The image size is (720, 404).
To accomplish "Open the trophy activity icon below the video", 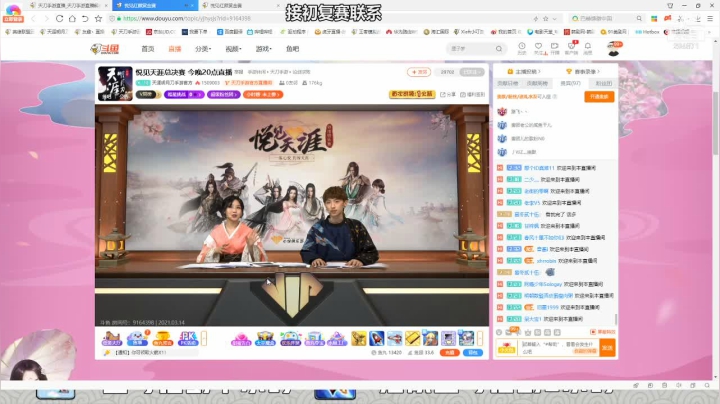I will pos(163,339).
